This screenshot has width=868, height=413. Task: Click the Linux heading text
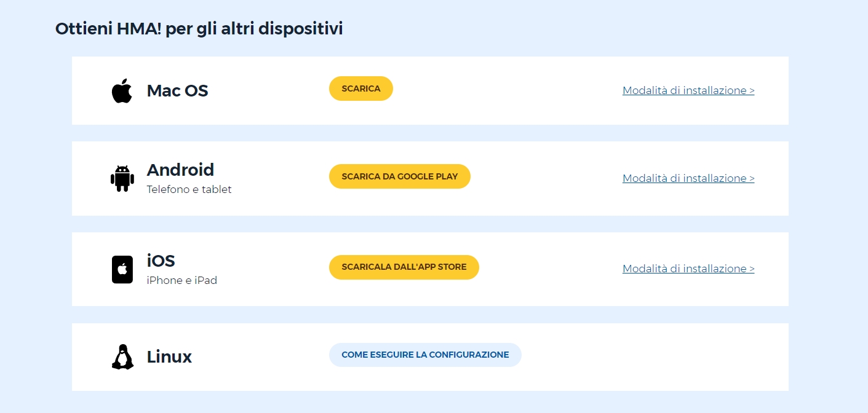(169, 357)
